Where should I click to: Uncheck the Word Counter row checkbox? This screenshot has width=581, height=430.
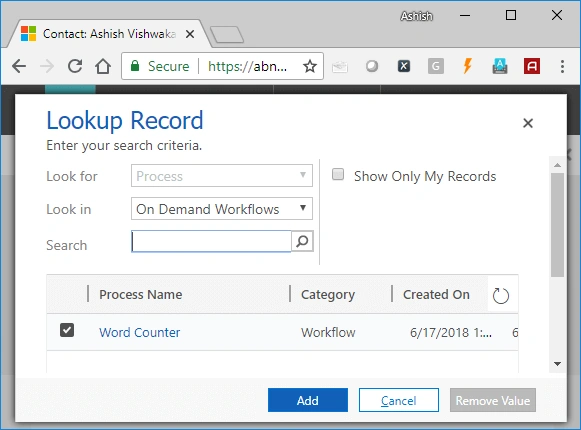67,330
